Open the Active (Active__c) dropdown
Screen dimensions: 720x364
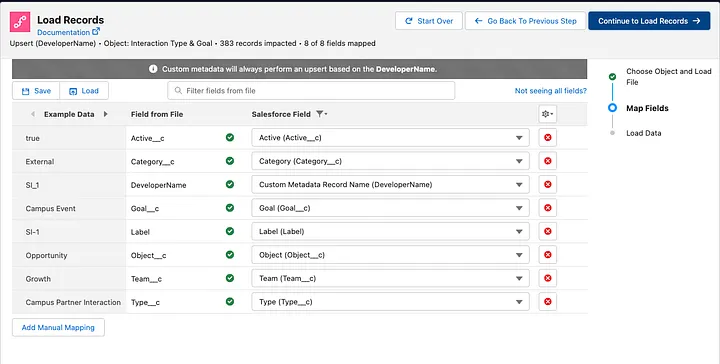click(390, 138)
